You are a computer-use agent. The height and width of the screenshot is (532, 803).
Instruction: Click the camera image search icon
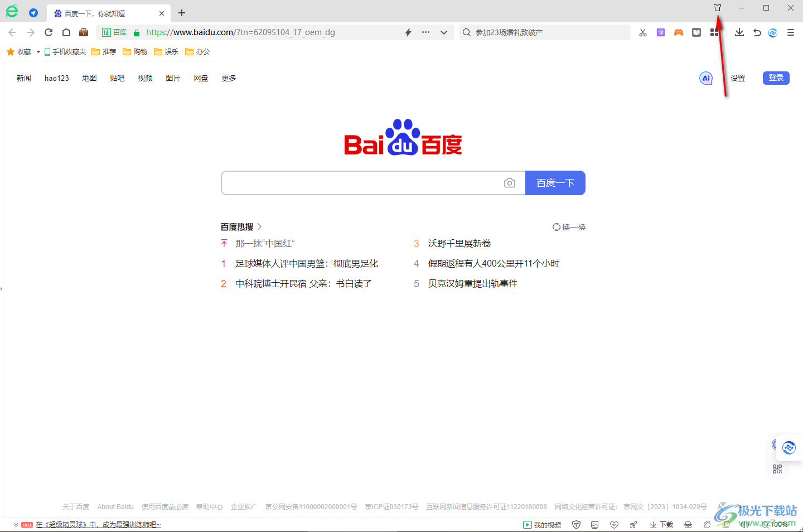[510, 183]
